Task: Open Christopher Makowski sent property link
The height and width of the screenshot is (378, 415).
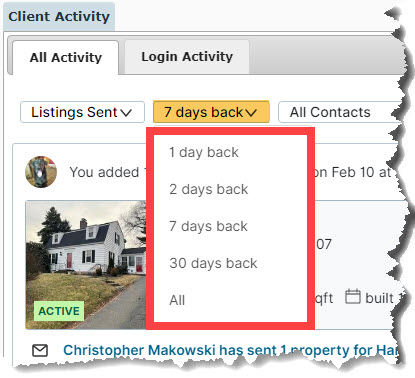Action: click(230, 350)
